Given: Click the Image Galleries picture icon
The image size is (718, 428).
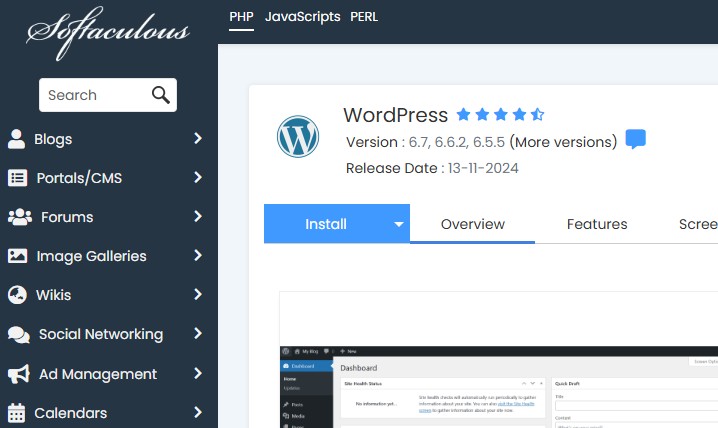Looking at the screenshot, I should tap(17, 256).
